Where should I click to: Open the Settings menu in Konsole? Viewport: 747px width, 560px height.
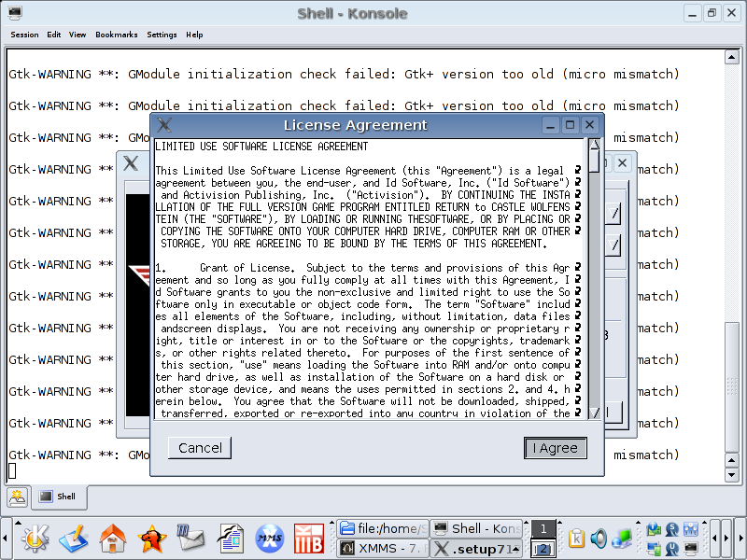tap(162, 35)
